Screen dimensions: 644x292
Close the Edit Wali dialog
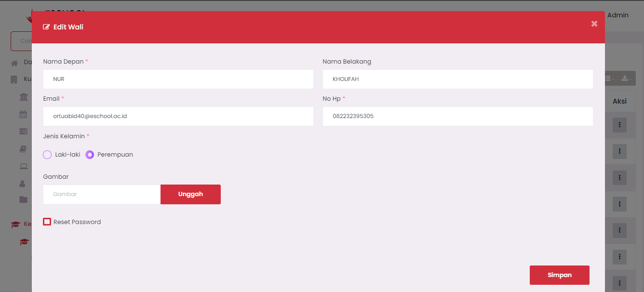(594, 24)
